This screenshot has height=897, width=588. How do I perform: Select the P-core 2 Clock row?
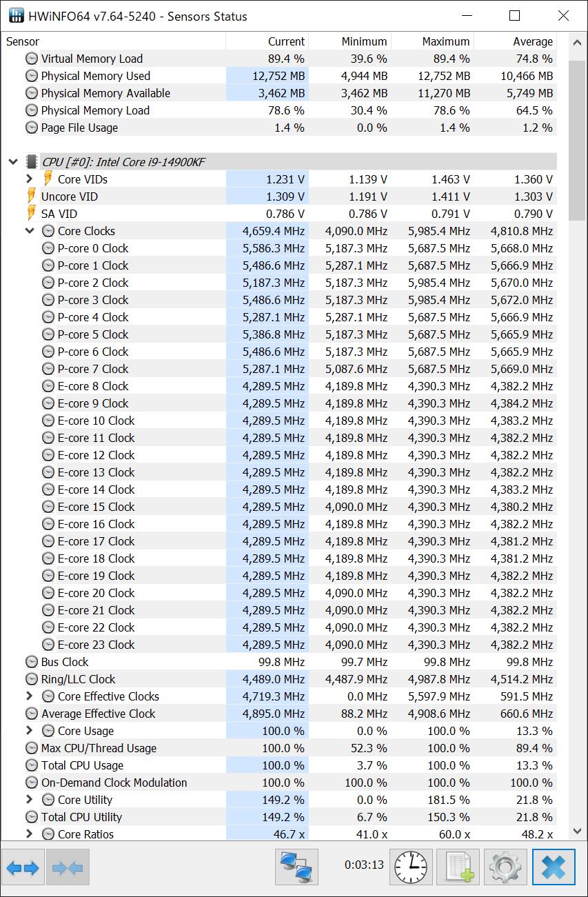279,283
